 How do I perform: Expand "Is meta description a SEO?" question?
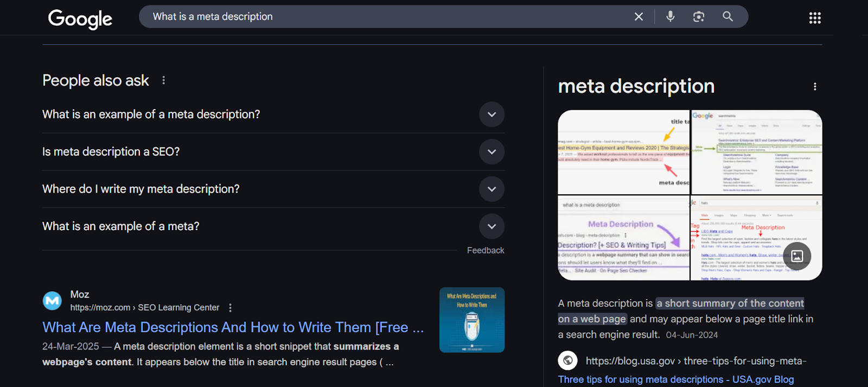(x=492, y=152)
